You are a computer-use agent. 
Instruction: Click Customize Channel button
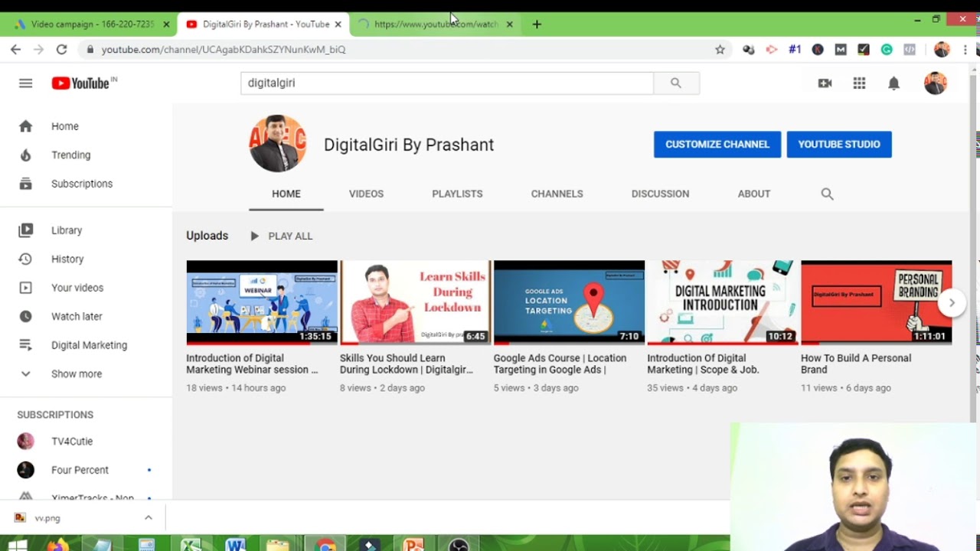[717, 144]
